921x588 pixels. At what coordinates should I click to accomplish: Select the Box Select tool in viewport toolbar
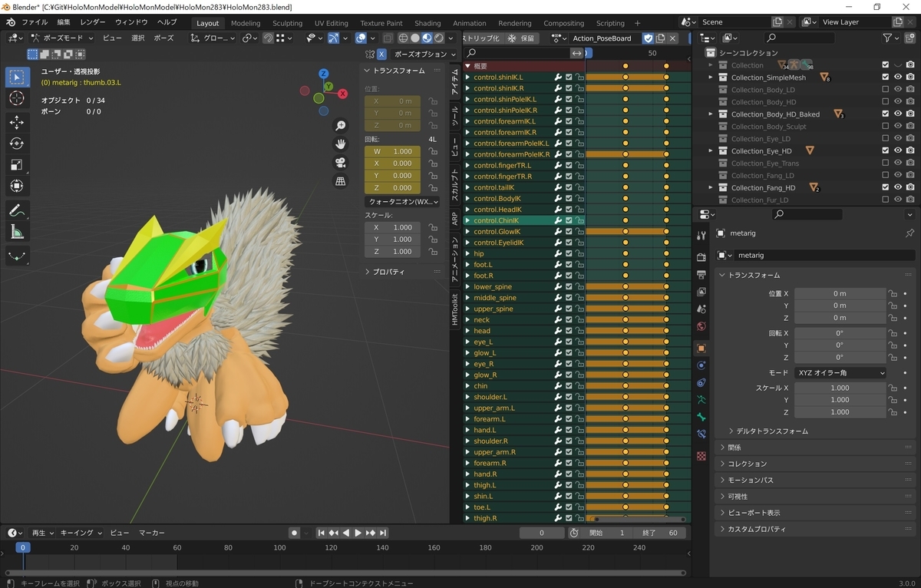click(18, 77)
